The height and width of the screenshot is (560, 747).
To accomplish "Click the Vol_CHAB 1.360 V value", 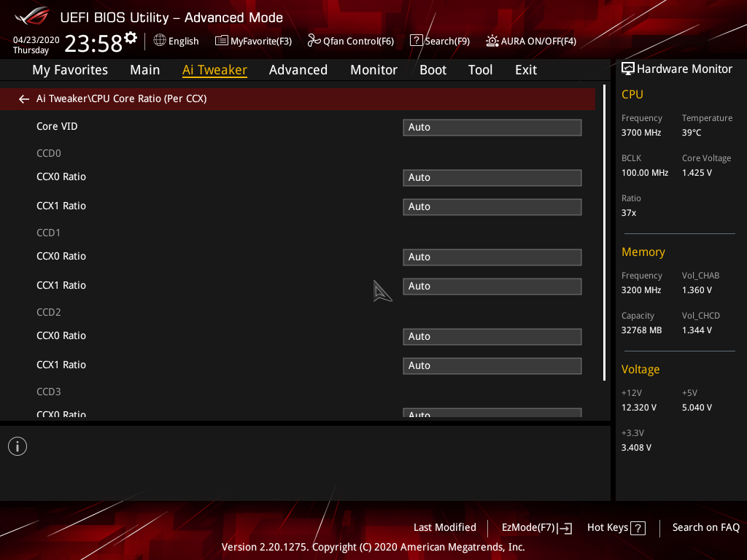I will [x=697, y=290].
